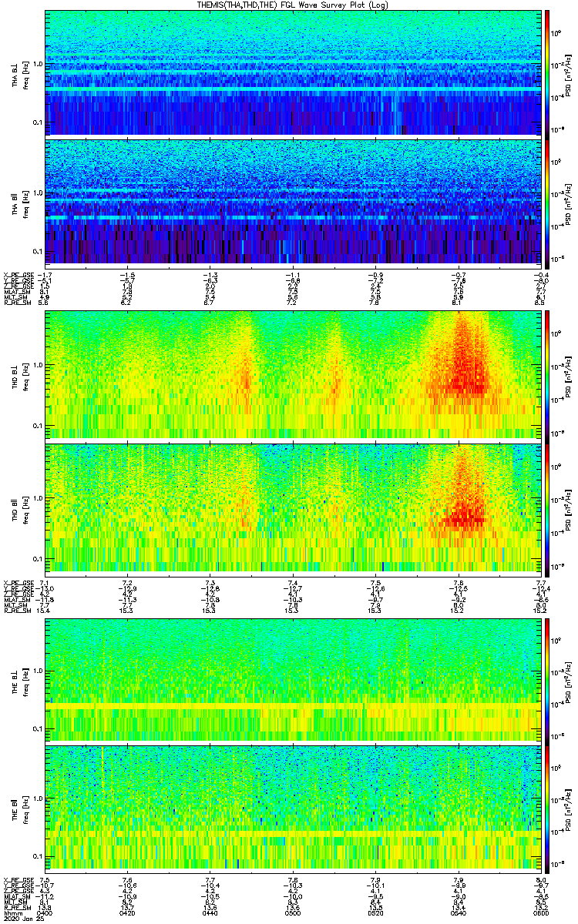Select the THE B∥ freq [Hz] axis label
Viewport: 578px width, 924px height.
click(x=20, y=808)
